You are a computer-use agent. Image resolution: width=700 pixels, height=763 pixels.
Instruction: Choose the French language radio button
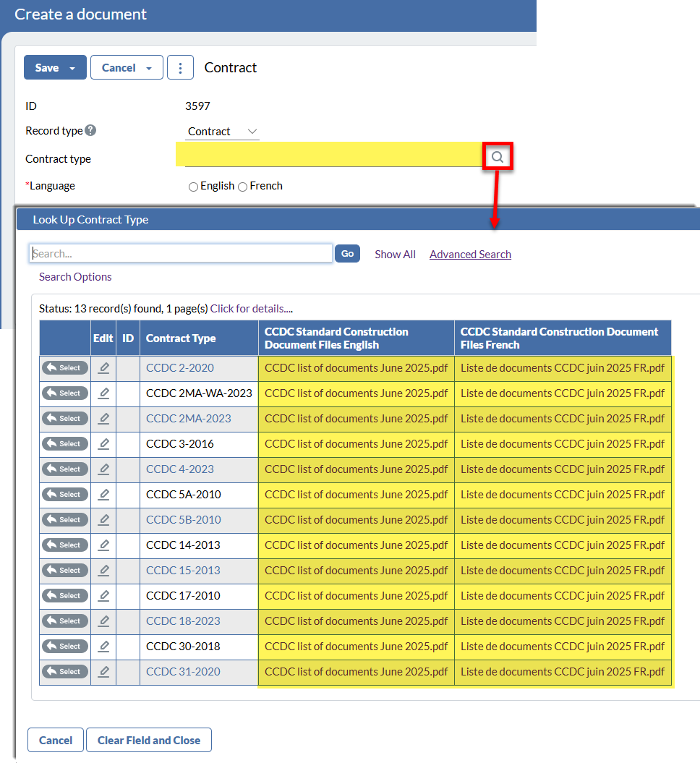tap(243, 187)
